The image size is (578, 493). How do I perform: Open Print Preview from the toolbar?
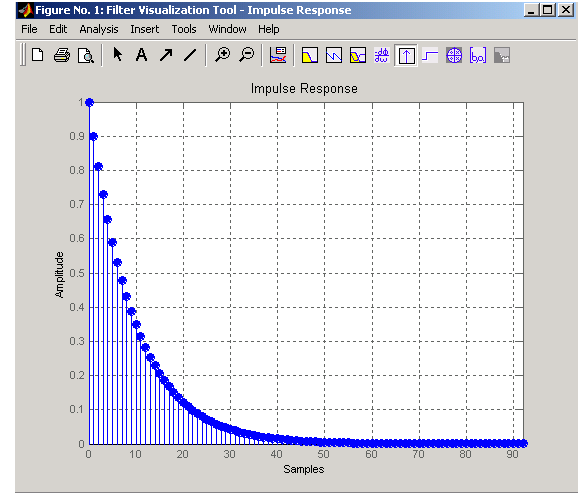coord(86,55)
